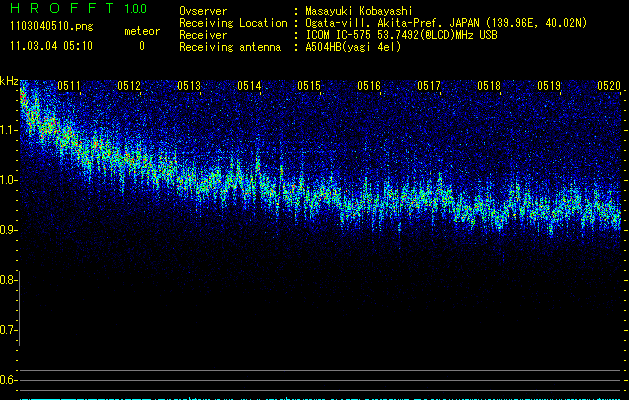Click the 0514 time marker
Image resolution: width=629 pixels, height=400 pixels.
(249, 86)
